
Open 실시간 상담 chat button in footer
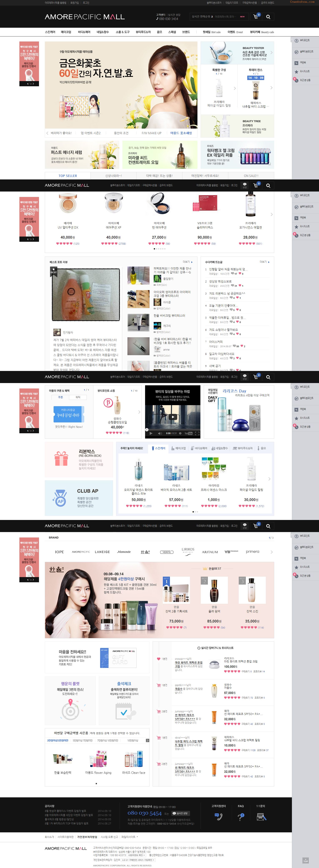point(180,813)
